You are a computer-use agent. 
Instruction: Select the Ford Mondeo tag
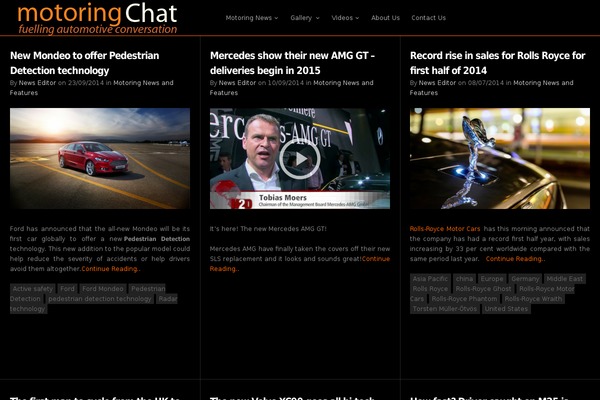103,289
